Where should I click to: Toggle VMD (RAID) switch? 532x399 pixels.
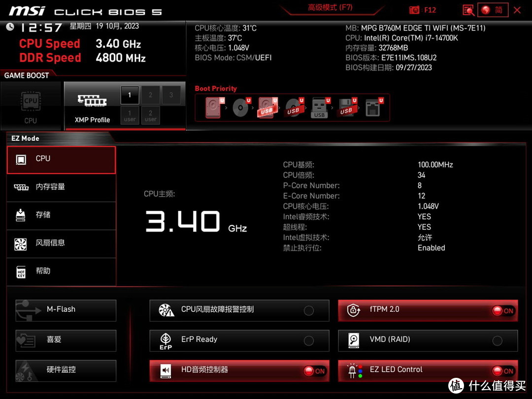498,341
